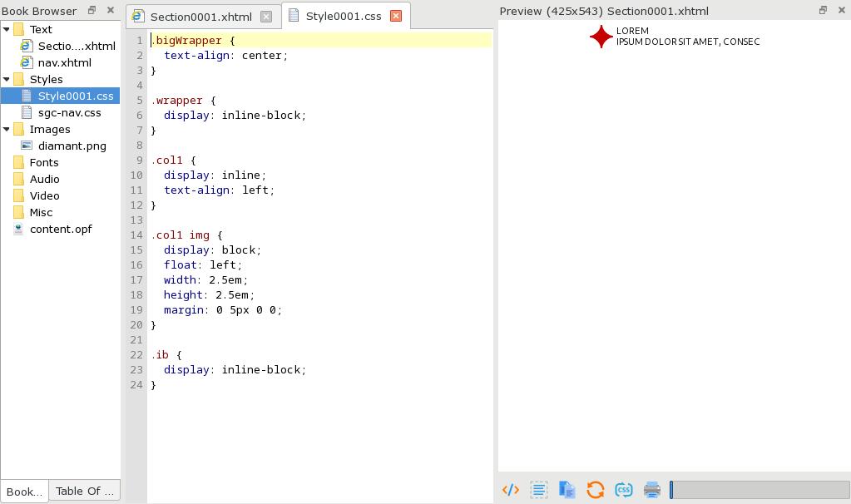Click the Misc folder icon
851x504 pixels.
click(x=18, y=212)
